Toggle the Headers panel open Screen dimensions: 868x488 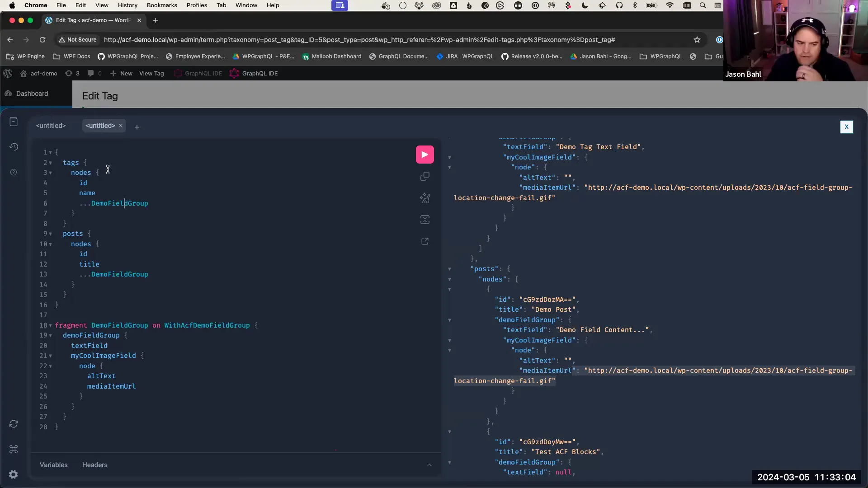(95, 465)
